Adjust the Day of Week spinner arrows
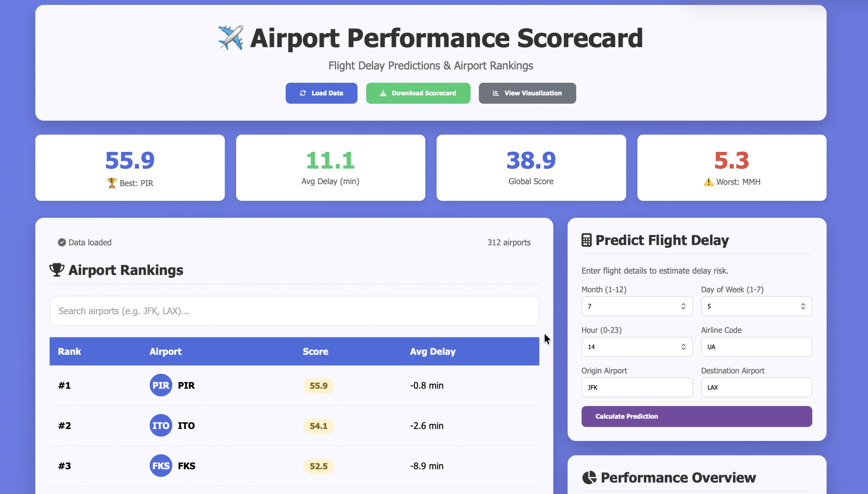This screenshot has height=494, width=868. (803, 306)
